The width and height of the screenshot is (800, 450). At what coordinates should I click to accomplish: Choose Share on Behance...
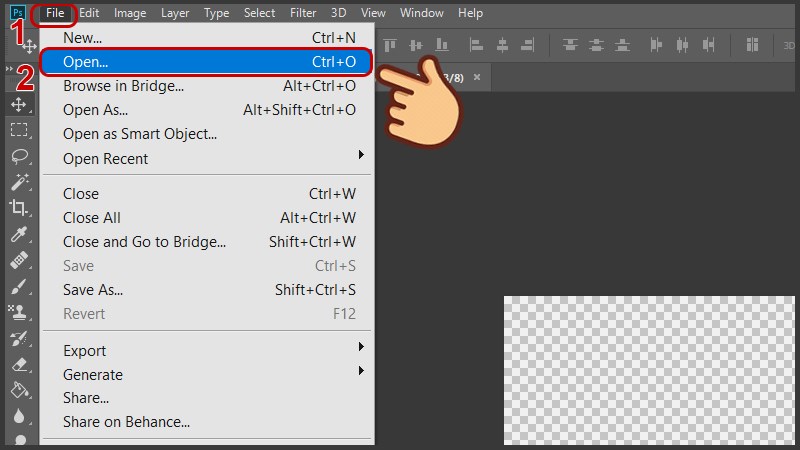[206, 422]
